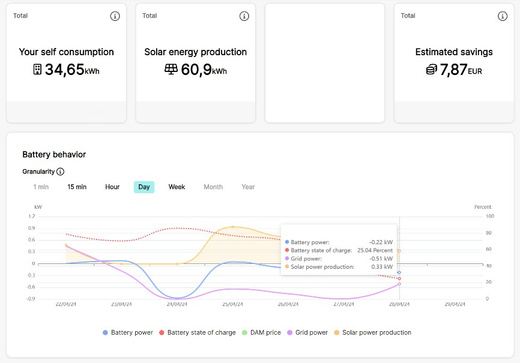Click the 34,65 kWh self consumption value

point(72,70)
